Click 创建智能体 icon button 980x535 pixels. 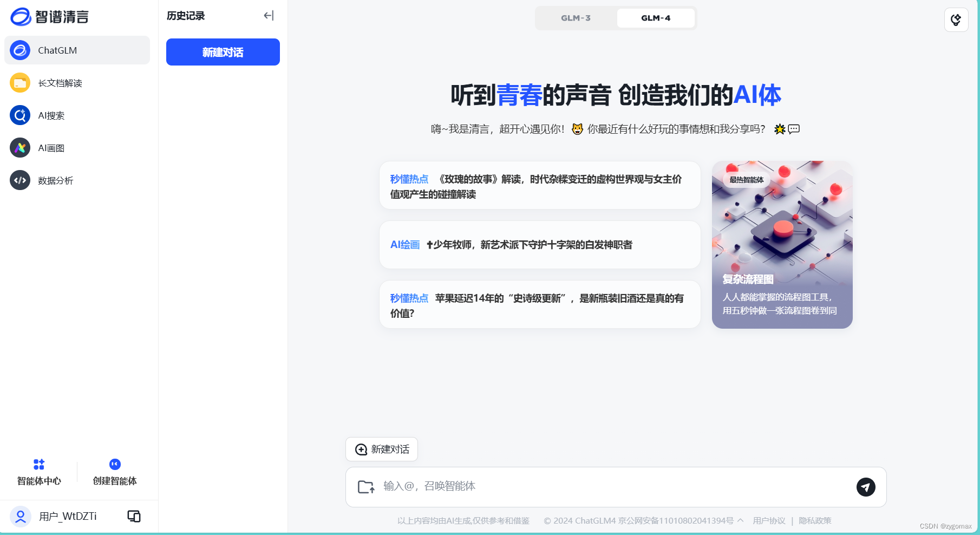click(115, 472)
